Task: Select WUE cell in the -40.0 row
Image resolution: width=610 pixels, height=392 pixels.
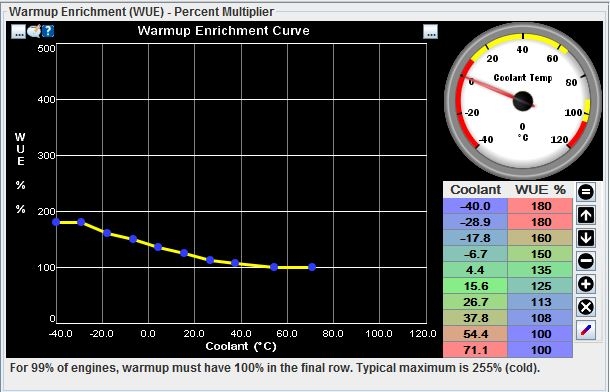Action: [540, 206]
